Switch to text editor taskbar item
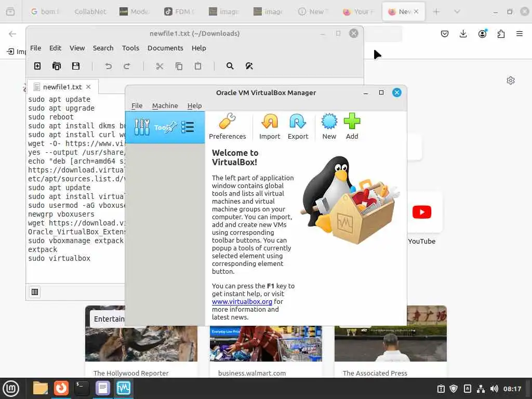 tap(102, 388)
